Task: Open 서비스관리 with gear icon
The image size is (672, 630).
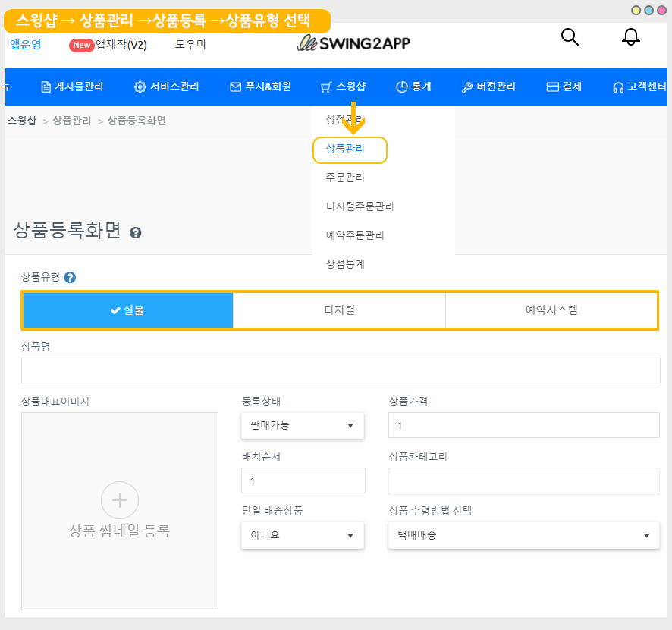Action: pos(166,87)
